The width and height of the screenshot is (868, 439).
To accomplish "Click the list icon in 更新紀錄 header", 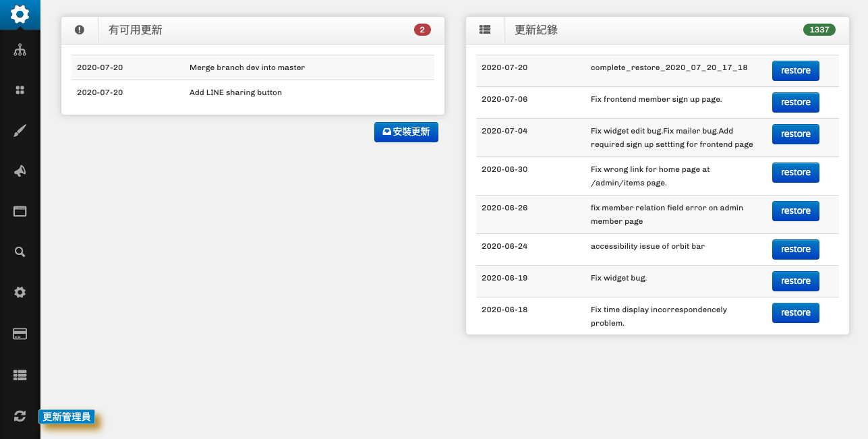I will (484, 30).
